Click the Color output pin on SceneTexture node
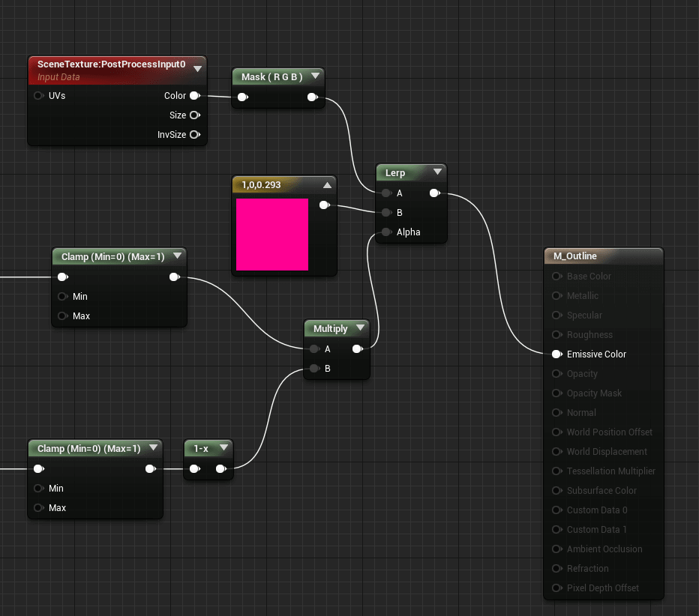Viewport: 699px width, 616px height. pyautogui.click(x=195, y=96)
